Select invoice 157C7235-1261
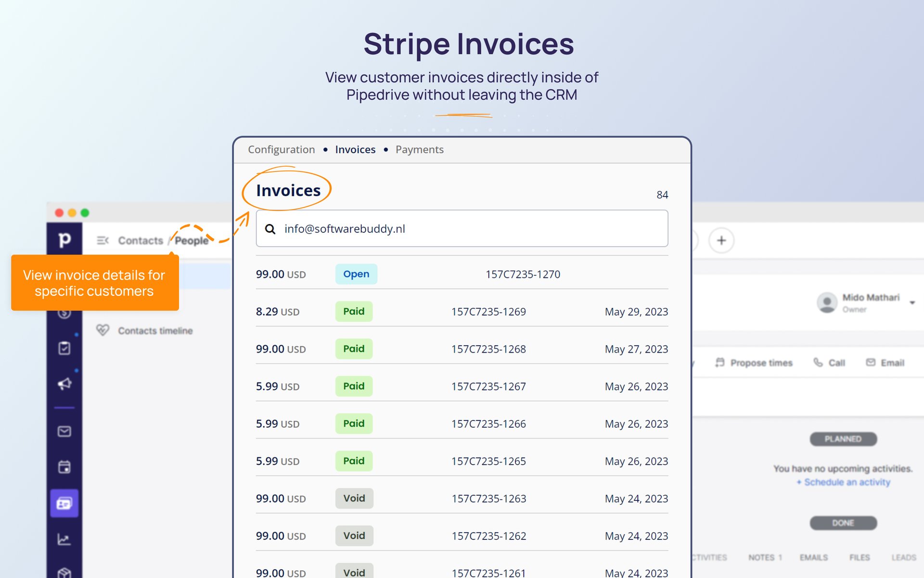The height and width of the screenshot is (578, 924). point(488,573)
